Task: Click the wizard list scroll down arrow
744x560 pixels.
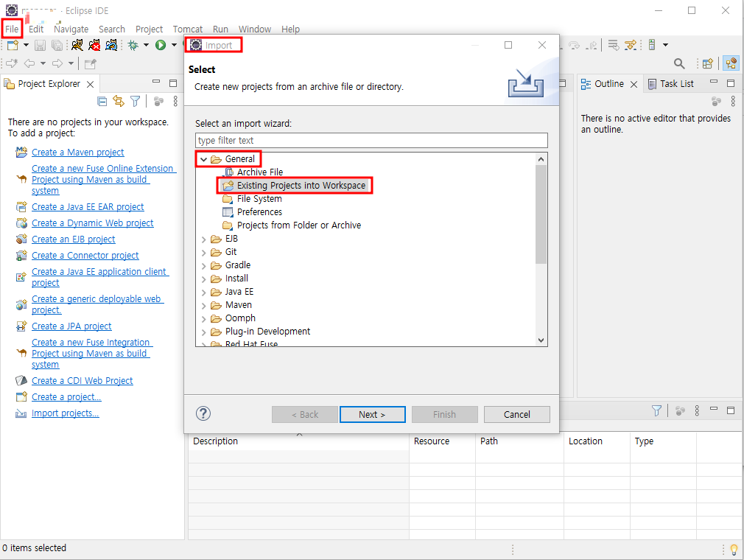Action: pos(541,340)
